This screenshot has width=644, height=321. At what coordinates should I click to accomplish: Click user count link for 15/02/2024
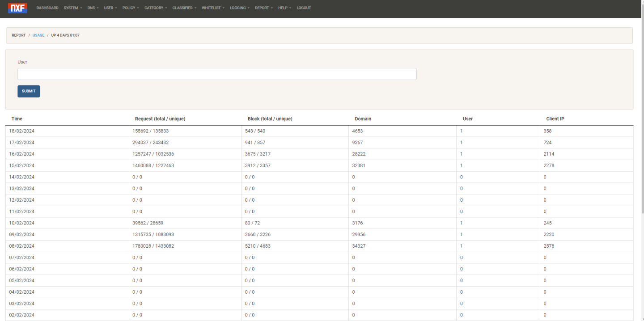pyautogui.click(x=462, y=165)
